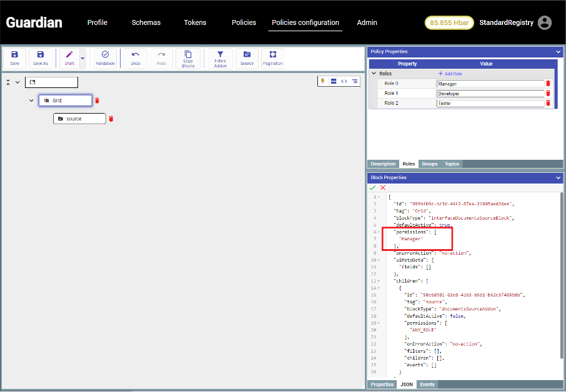Image resolution: width=566 pixels, height=392 pixels.
Task: Collapse the Grid block tree node
Action: [x=31, y=100]
